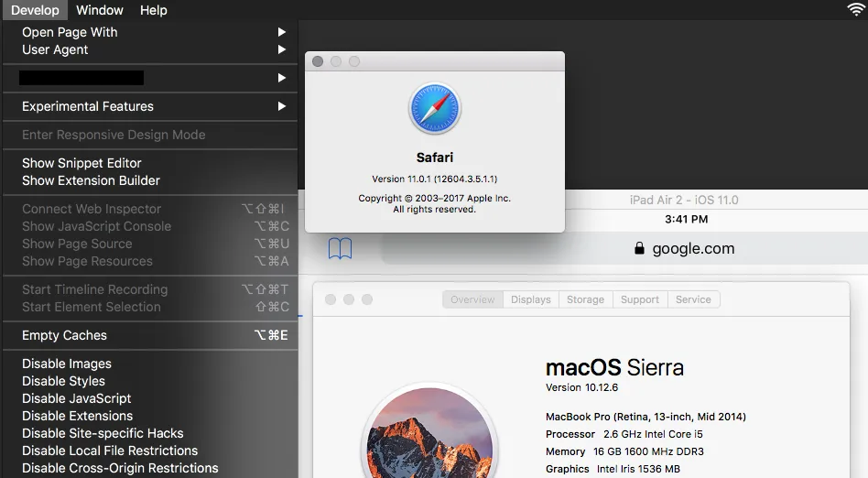The image size is (868, 478).
Task: Choose Open Page With menu item
Action: 150,32
